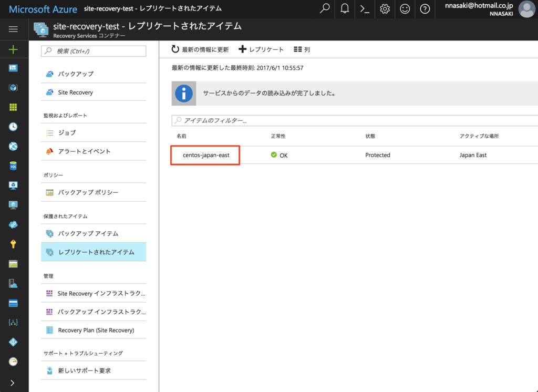Open the Dashboard icon in the left sidebar

point(13,68)
